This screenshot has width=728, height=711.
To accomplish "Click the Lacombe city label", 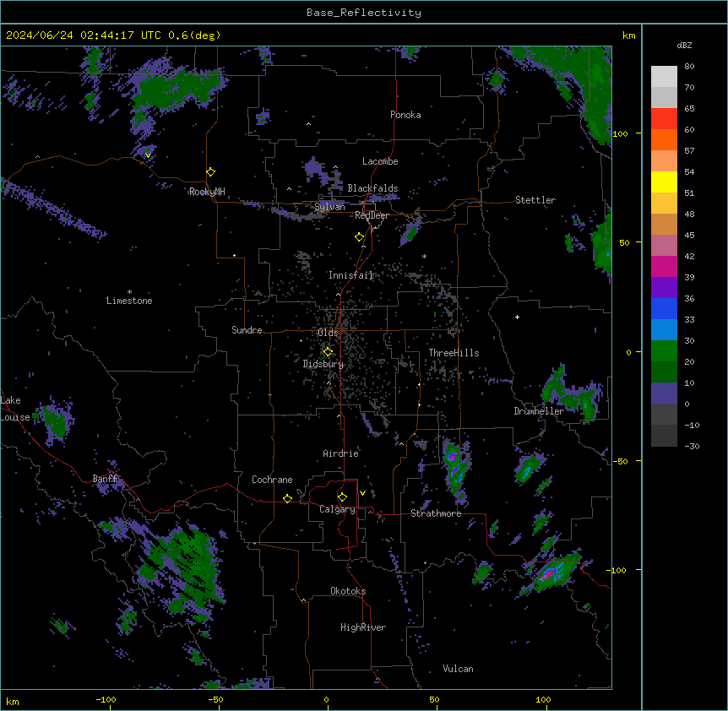I will (380, 161).
